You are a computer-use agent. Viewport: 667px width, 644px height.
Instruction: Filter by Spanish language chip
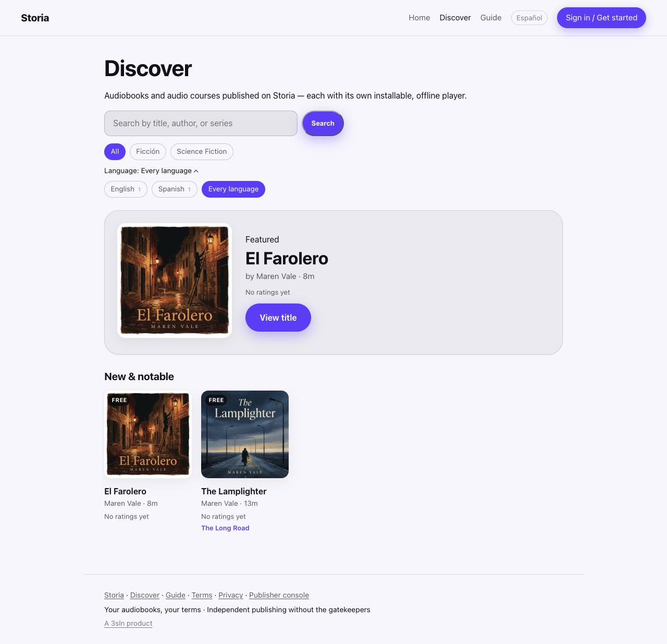[x=175, y=189]
